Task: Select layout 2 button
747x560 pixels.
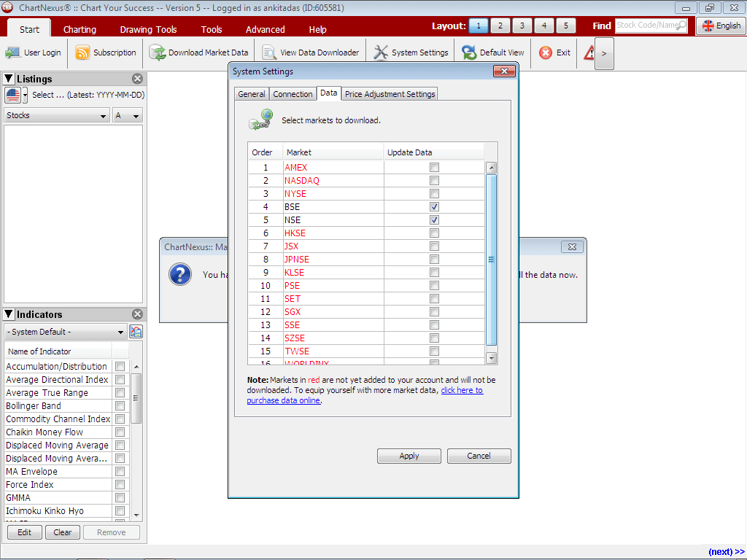Action: (500, 26)
